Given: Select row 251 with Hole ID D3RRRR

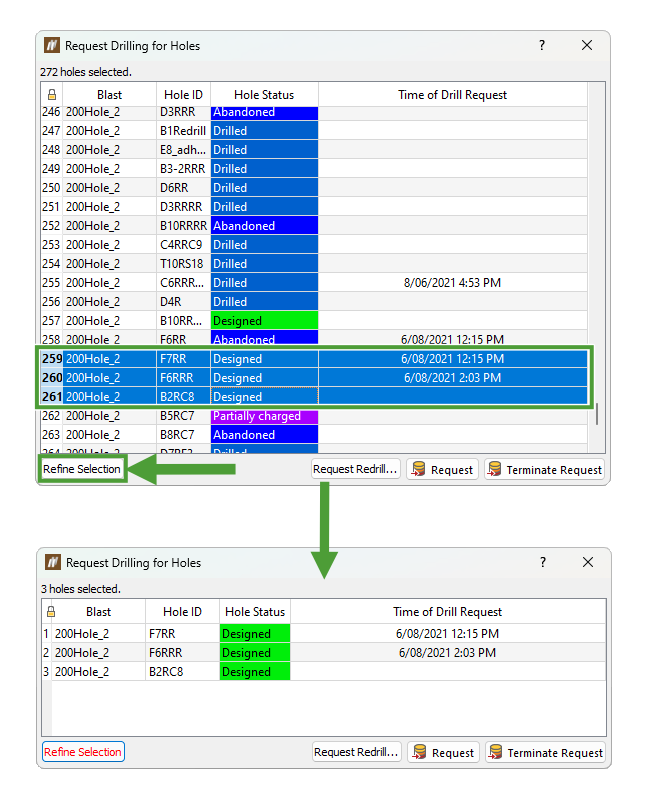Looking at the screenshot, I should point(314,207).
